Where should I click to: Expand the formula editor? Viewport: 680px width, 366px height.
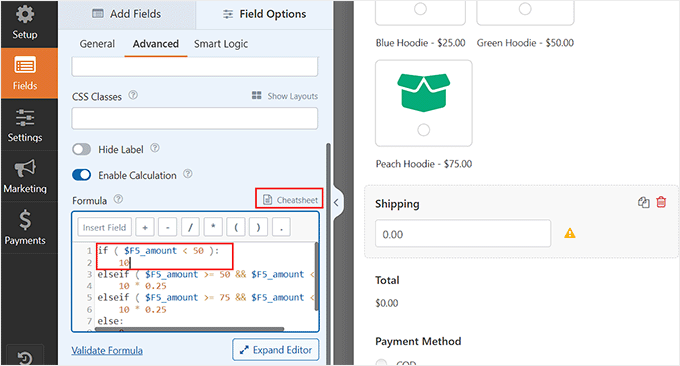point(276,350)
